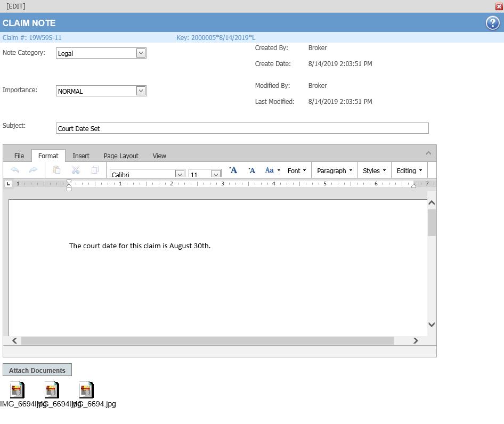Increase font size with grow icon
This screenshot has height=424, width=504.
point(233,170)
